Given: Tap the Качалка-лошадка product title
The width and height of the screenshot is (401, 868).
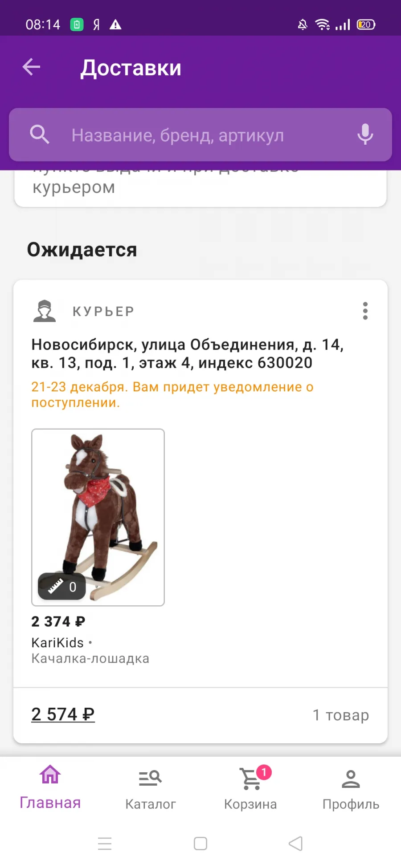Looking at the screenshot, I should [90, 658].
